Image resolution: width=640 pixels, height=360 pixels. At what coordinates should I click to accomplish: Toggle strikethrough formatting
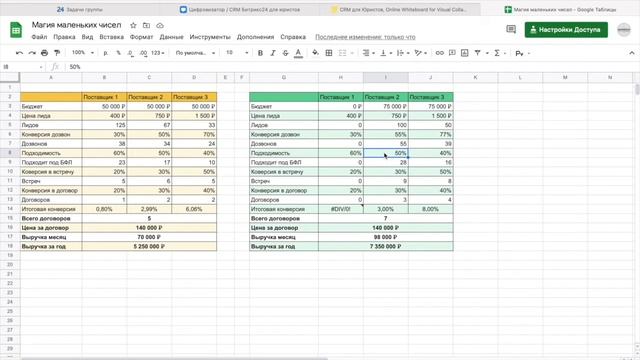(x=285, y=53)
